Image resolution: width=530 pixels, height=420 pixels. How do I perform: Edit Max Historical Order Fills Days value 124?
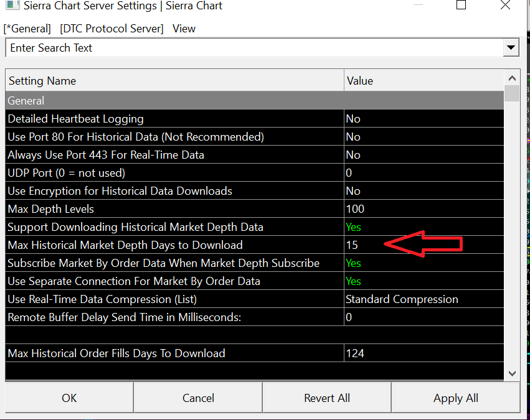pos(424,353)
